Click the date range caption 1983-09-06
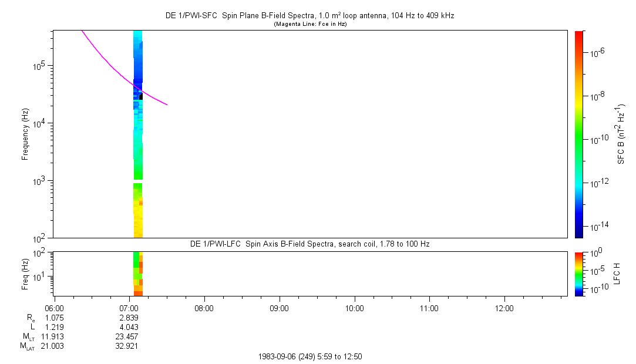 point(314,356)
